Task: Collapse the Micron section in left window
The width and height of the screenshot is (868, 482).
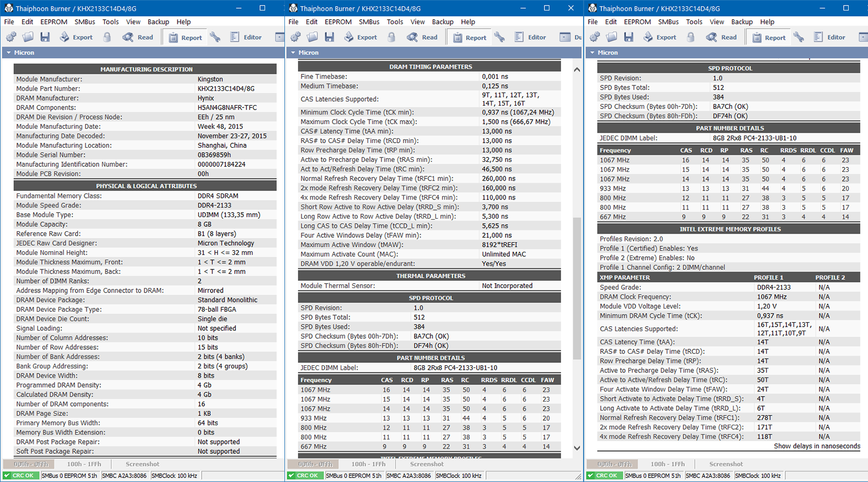Action: [x=8, y=53]
